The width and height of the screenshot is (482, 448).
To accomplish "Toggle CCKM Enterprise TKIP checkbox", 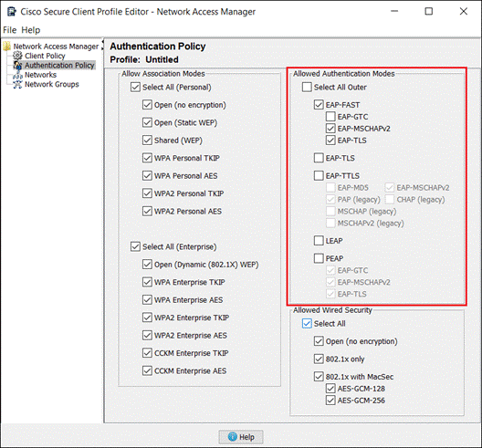I will pos(147,353).
